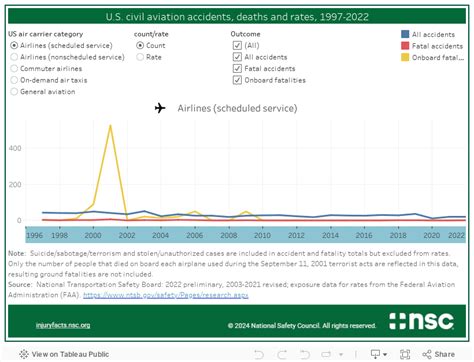
Task: Click the Refresh/pause data icon
Action: [x=326, y=354]
